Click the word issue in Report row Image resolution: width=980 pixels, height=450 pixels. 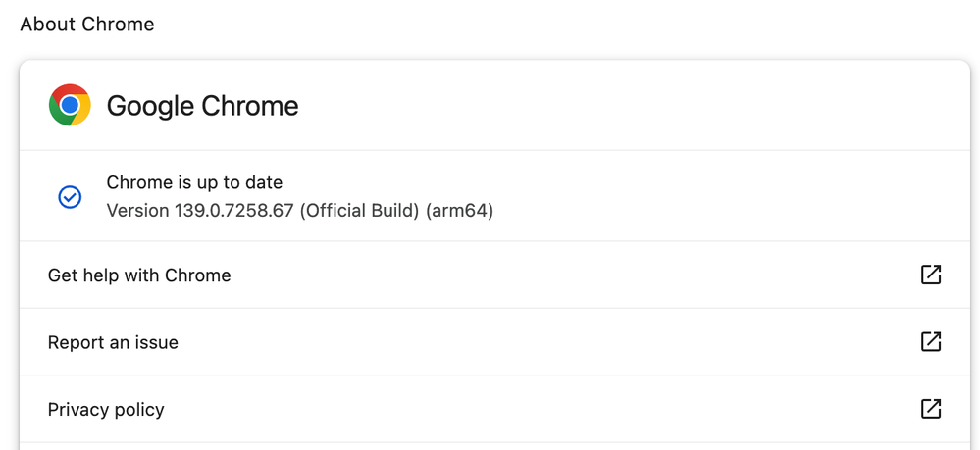(x=157, y=342)
